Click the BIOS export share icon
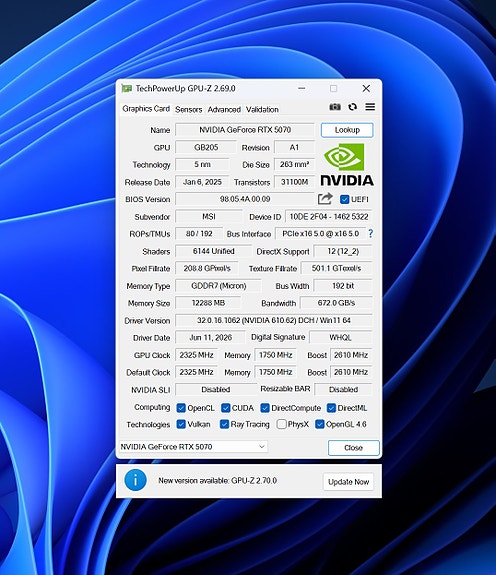496x575 pixels. click(x=325, y=199)
